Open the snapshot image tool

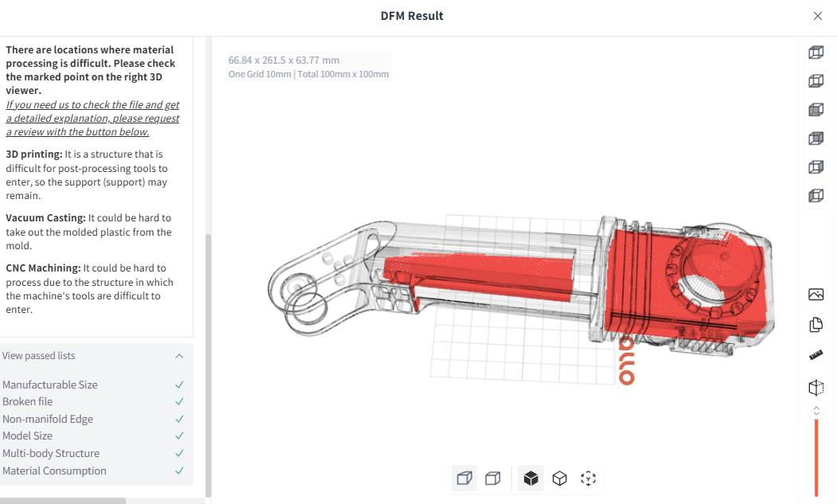click(x=815, y=294)
